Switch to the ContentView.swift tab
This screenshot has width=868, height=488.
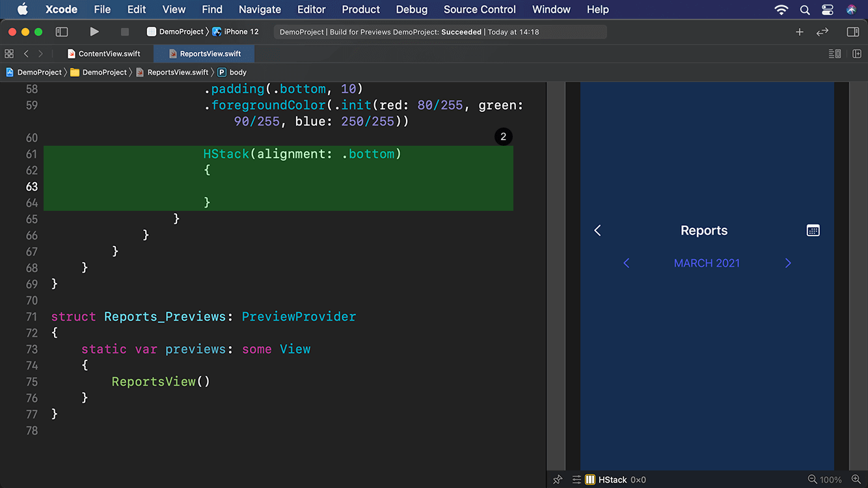[103, 53]
